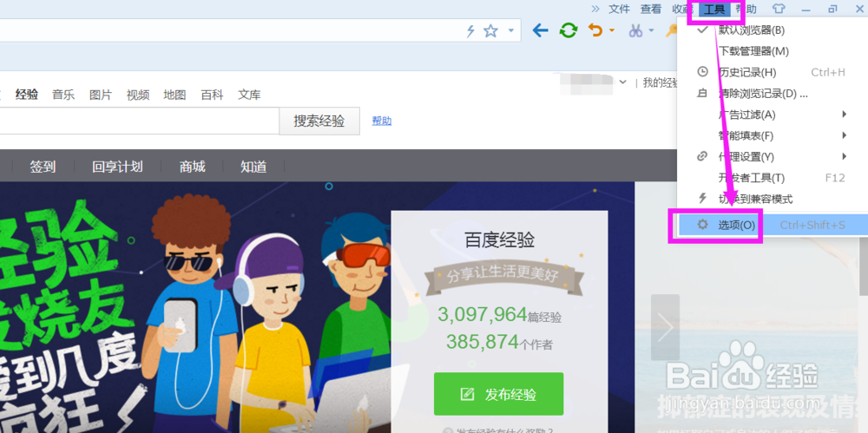Open dropdown arrow next to star icon
868x433 pixels.
pyautogui.click(x=511, y=30)
